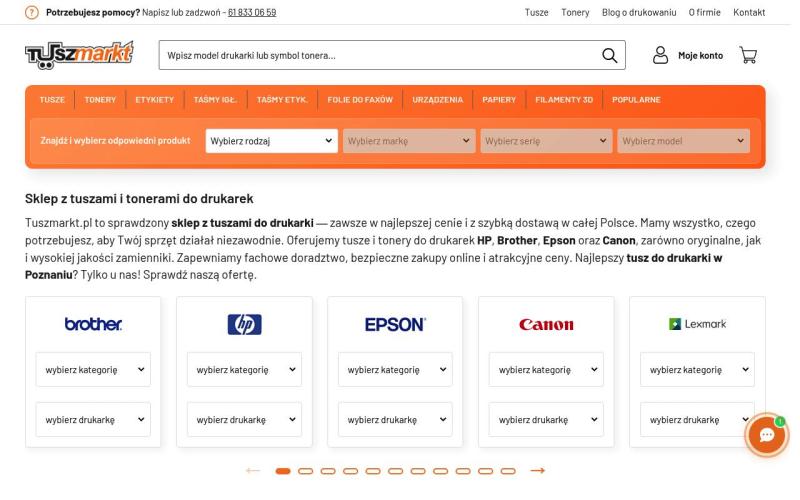Viewport: 800px width, 500px height.
Task: Click the magnifying glass search icon
Action: click(x=609, y=55)
